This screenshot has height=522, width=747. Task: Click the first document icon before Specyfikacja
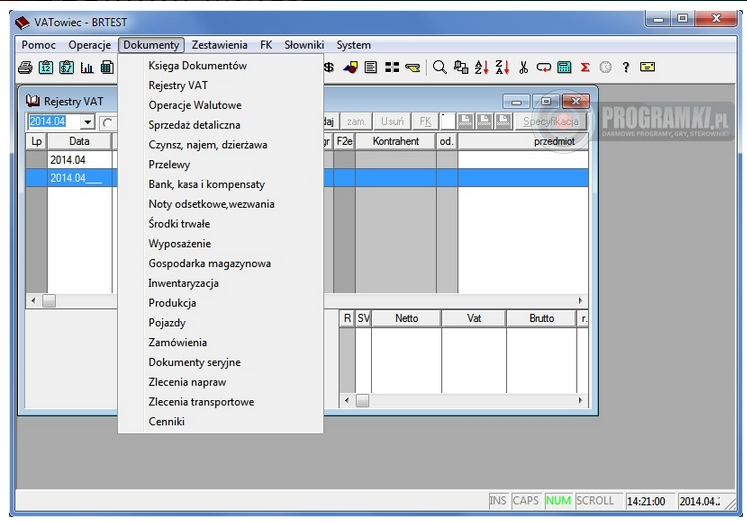pyautogui.click(x=465, y=121)
